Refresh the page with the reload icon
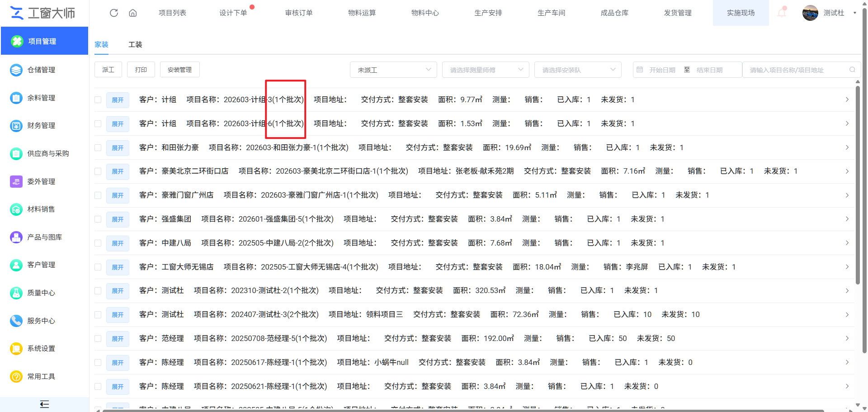The height and width of the screenshot is (412, 868). [113, 13]
